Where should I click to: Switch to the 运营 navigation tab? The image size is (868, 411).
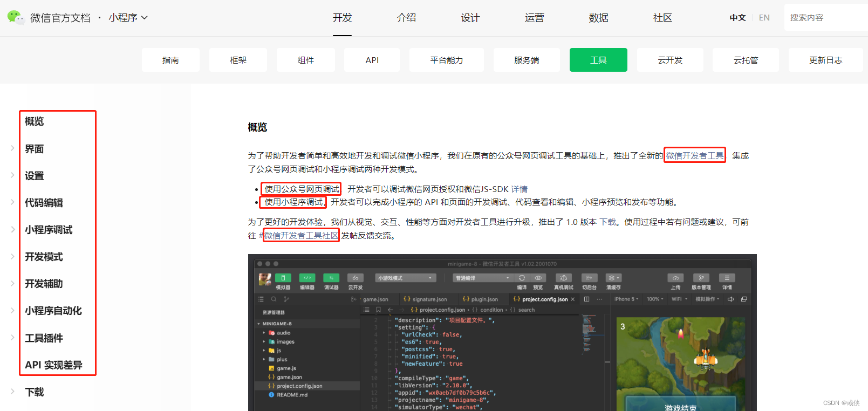(x=535, y=18)
